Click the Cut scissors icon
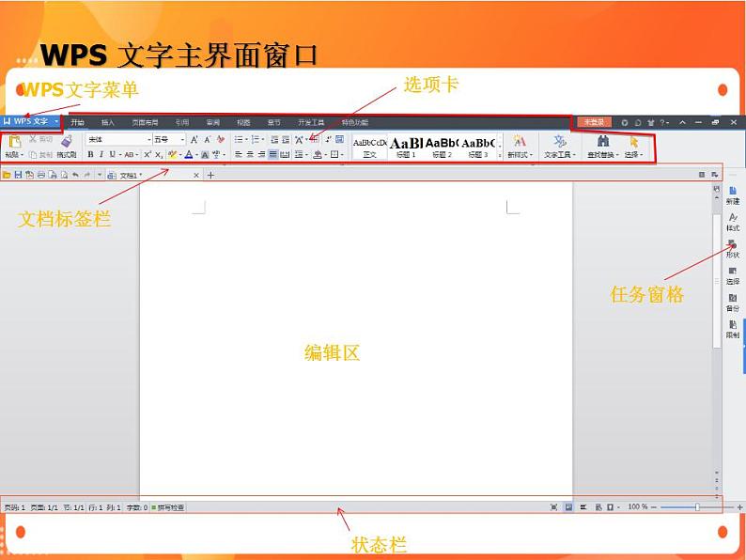 tap(33, 139)
